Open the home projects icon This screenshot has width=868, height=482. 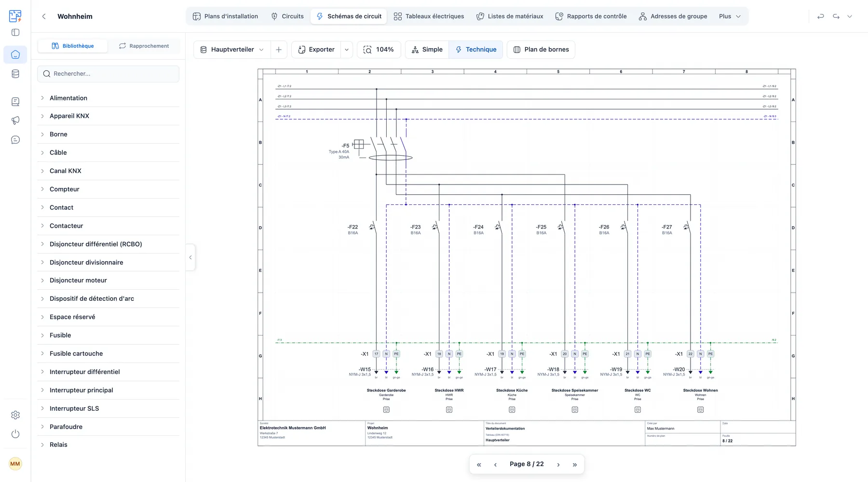click(15, 54)
